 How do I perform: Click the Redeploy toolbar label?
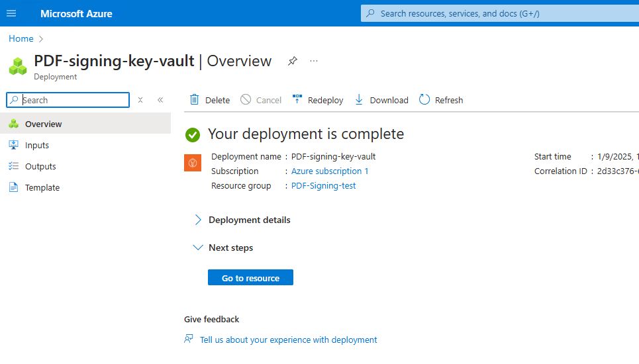[325, 100]
